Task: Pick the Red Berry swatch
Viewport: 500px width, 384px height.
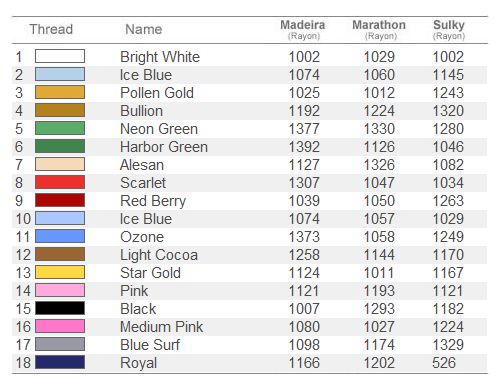Action: 60,200
